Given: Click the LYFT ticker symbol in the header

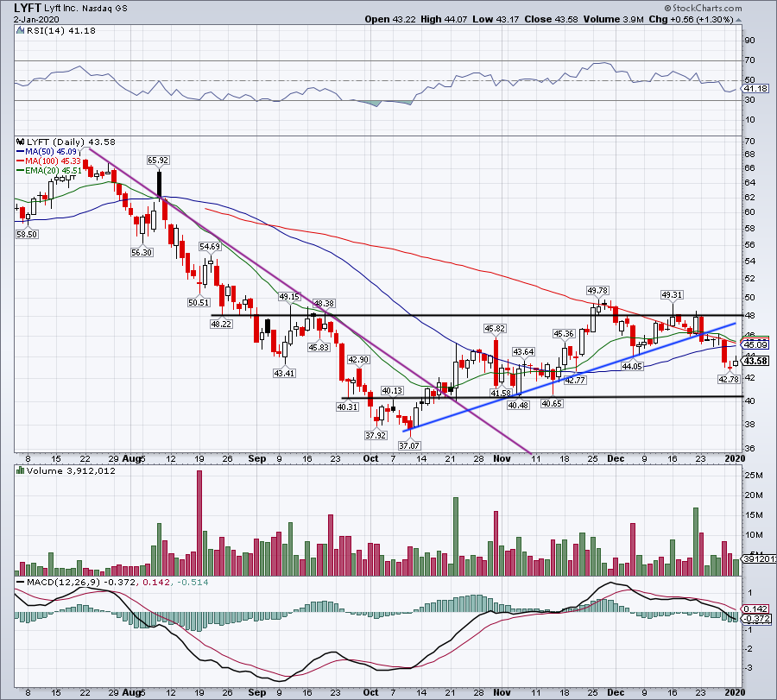Looking at the screenshot, I should tap(27, 8).
